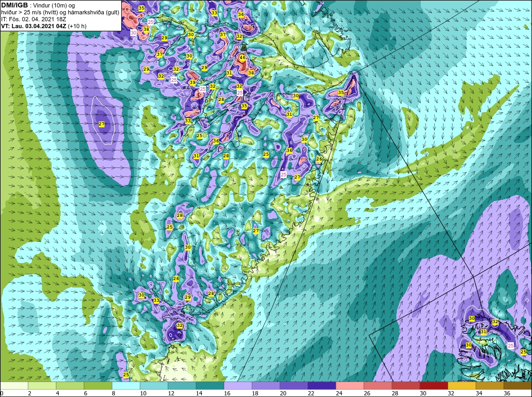Select legend swatch between 10 and 12
The width and height of the screenshot is (532, 397).
click(x=154, y=386)
